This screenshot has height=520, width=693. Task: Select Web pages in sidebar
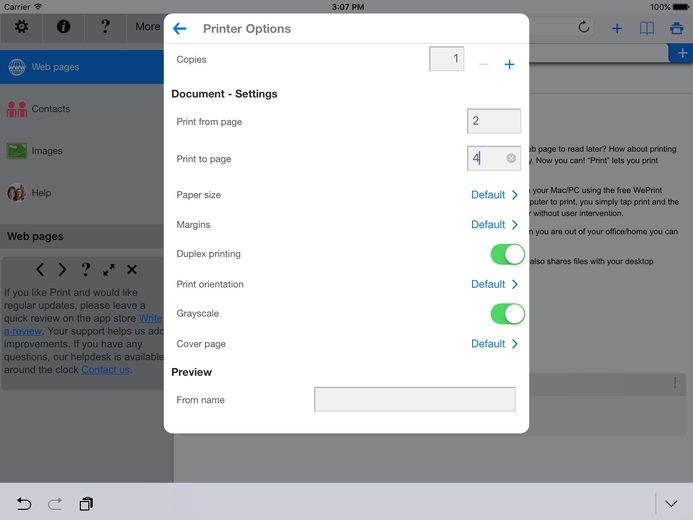82,67
